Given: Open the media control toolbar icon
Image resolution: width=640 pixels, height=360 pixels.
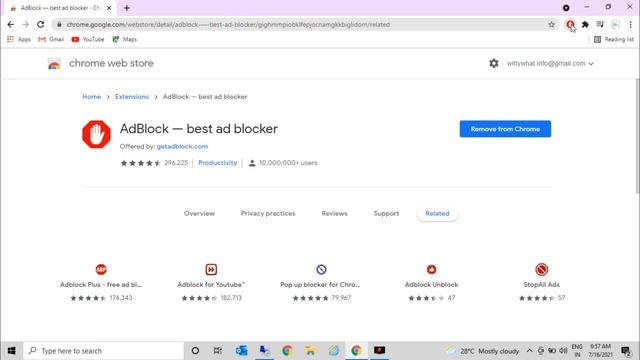Looking at the screenshot, I should pos(600,24).
